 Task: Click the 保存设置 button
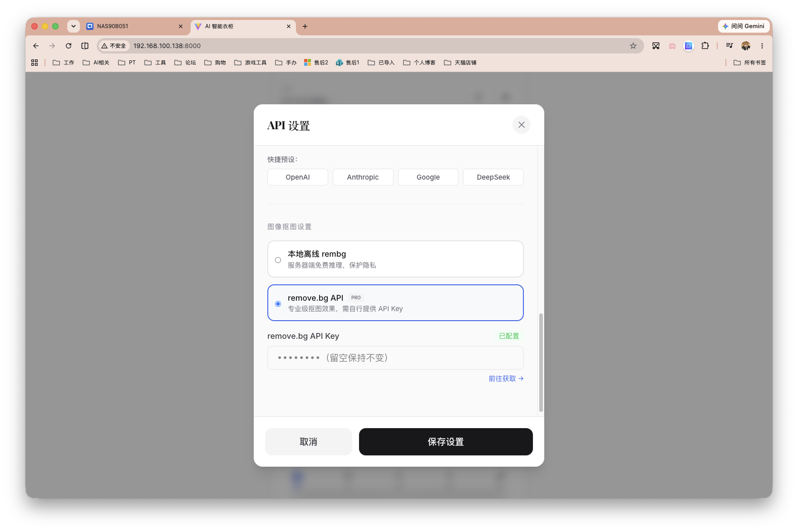(446, 442)
